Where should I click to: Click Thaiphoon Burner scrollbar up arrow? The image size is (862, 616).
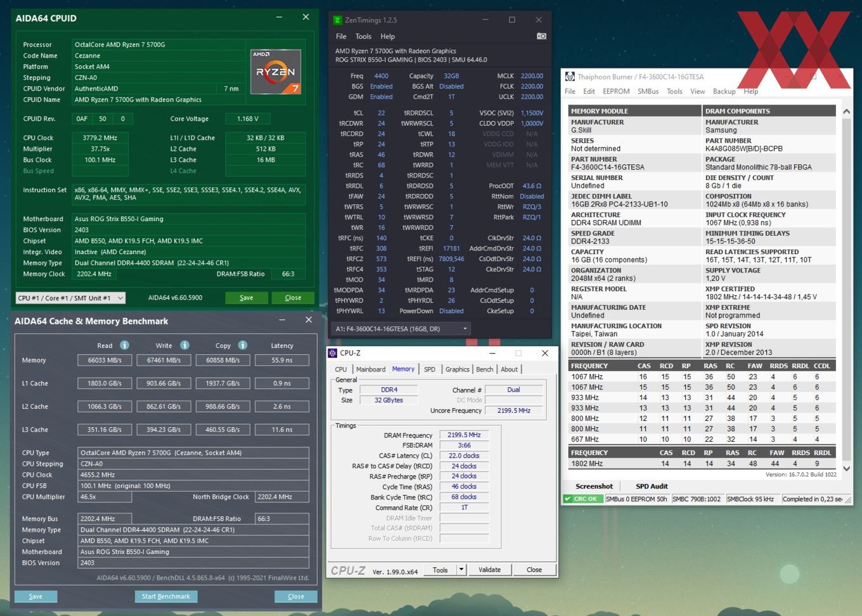click(846, 112)
